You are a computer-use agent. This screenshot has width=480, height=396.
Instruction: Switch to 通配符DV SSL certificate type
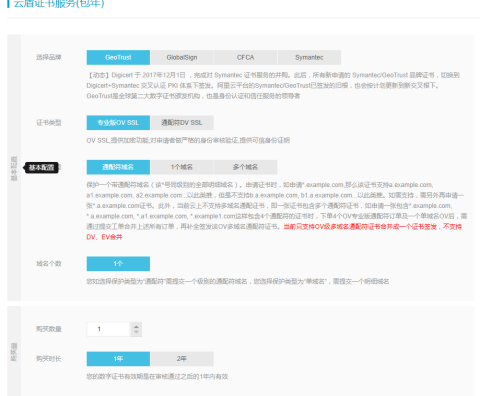pyautogui.click(x=182, y=123)
